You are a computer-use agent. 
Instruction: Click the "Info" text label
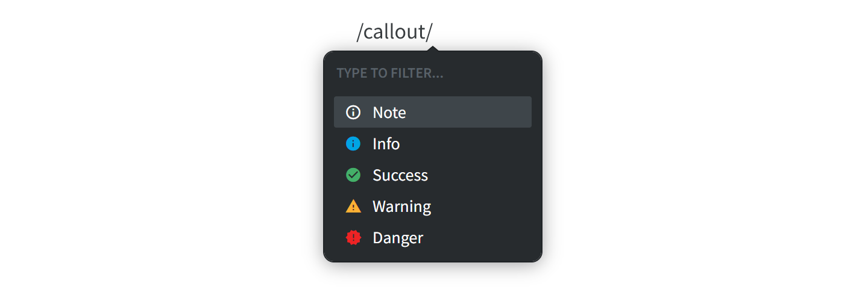tap(386, 143)
